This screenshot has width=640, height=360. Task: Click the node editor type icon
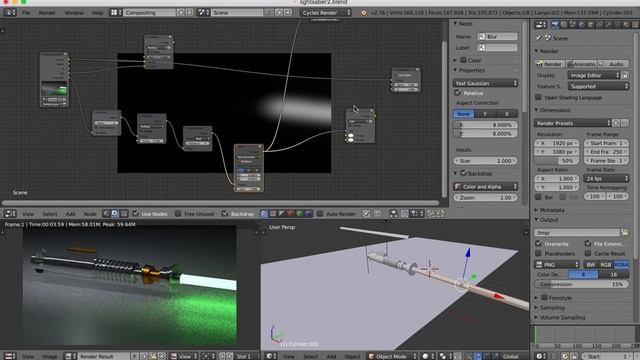click(10, 214)
